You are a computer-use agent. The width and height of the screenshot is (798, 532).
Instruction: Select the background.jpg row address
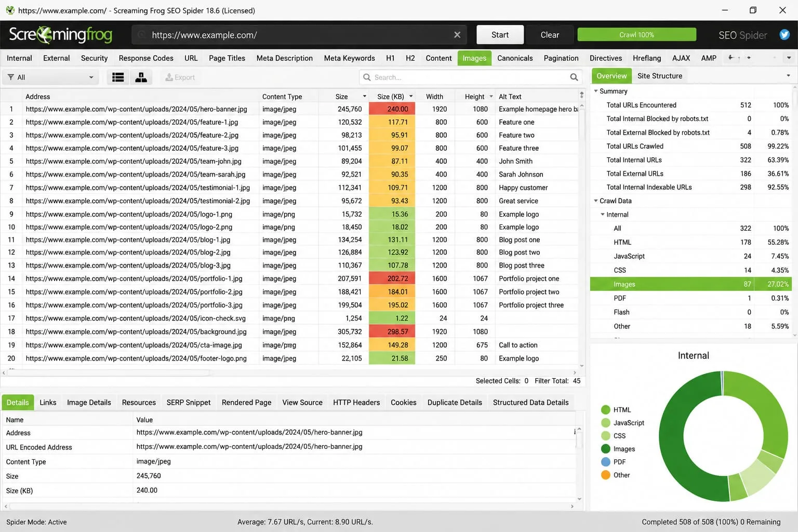click(136, 331)
